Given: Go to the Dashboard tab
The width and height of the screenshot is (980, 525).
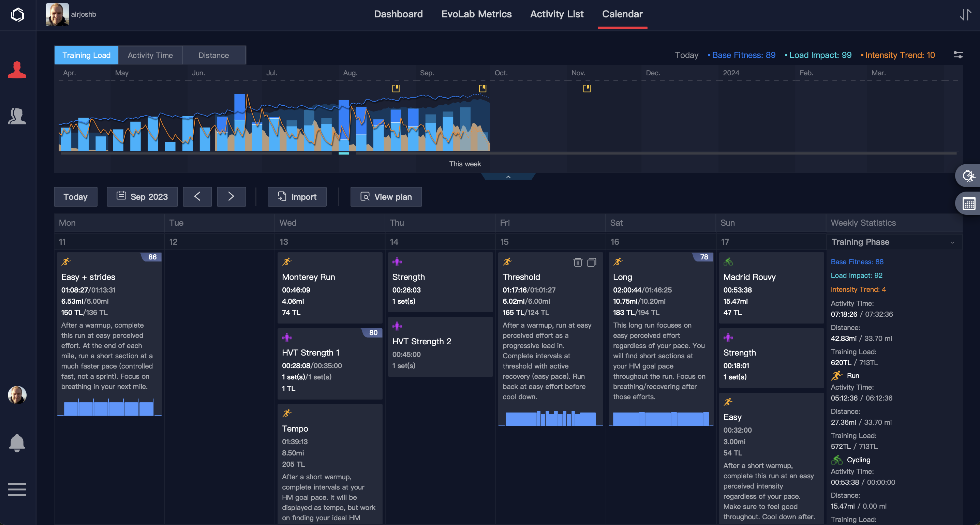Looking at the screenshot, I should (x=398, y=14).
